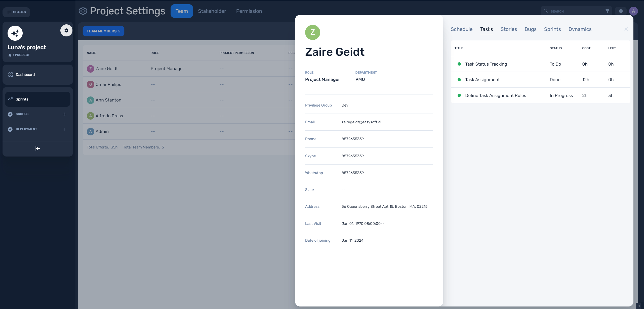Click Admin's avatar in table
644x309 pixels.
[x=91, y=132]
